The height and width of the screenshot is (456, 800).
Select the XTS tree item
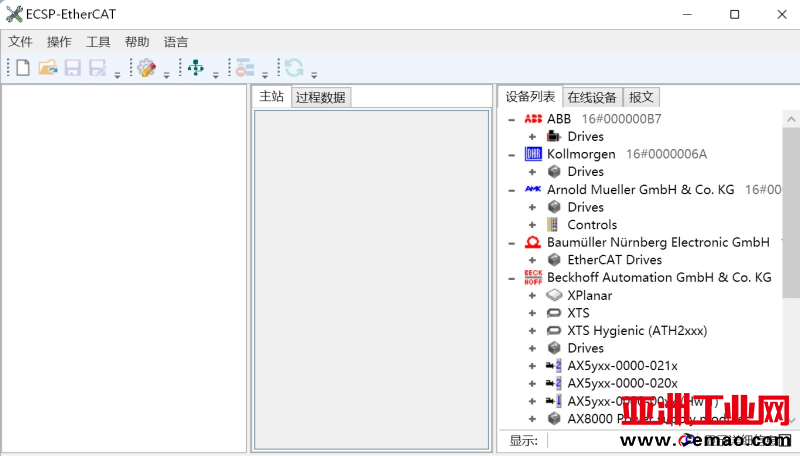tap(579, 313)
